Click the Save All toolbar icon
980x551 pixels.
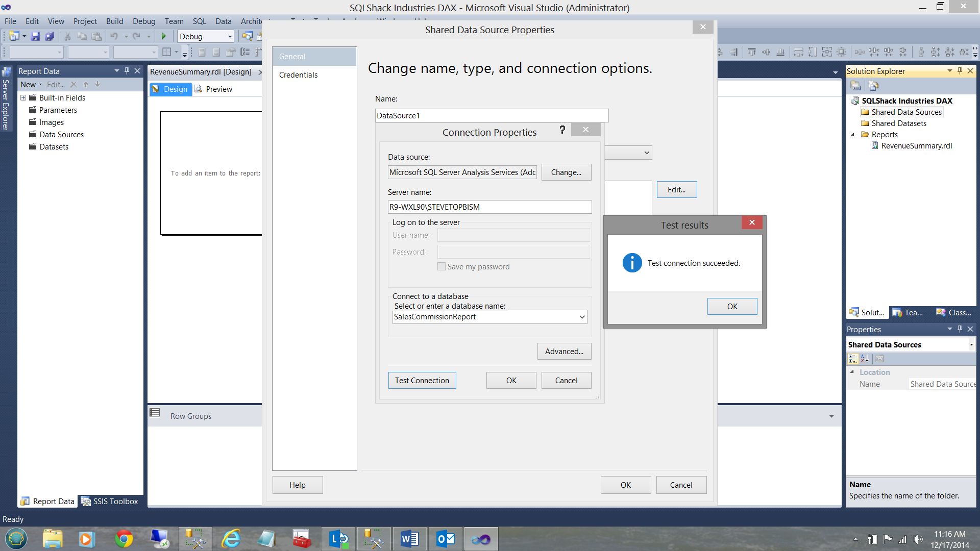tap(50, 36)
